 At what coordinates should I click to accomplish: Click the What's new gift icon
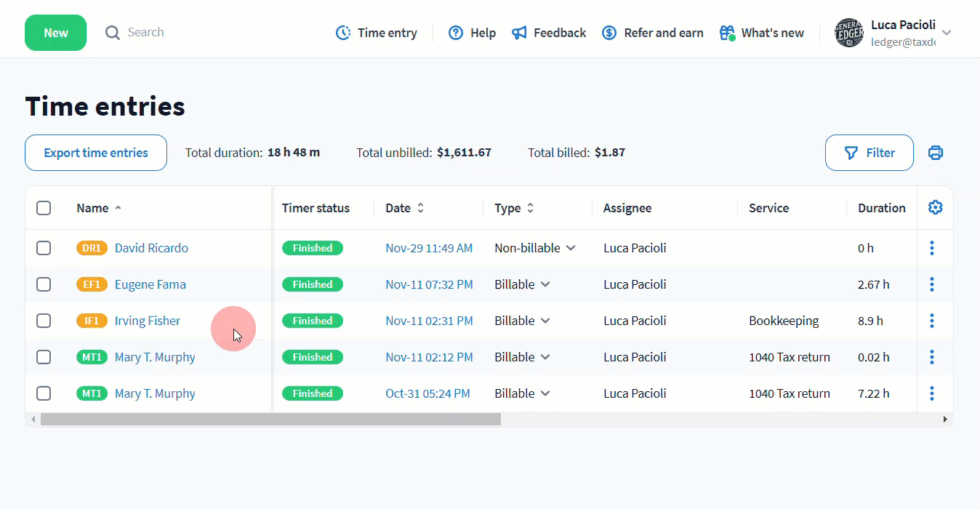(727, 33)
